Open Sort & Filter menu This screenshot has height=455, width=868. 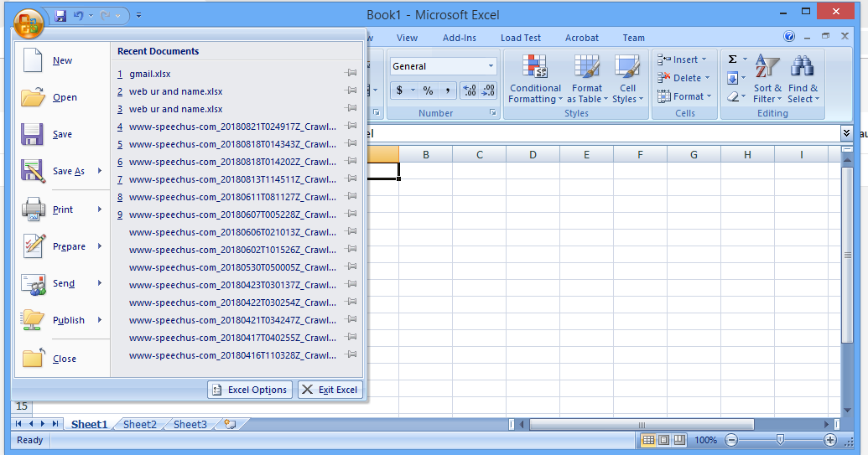tap(767, 79)
